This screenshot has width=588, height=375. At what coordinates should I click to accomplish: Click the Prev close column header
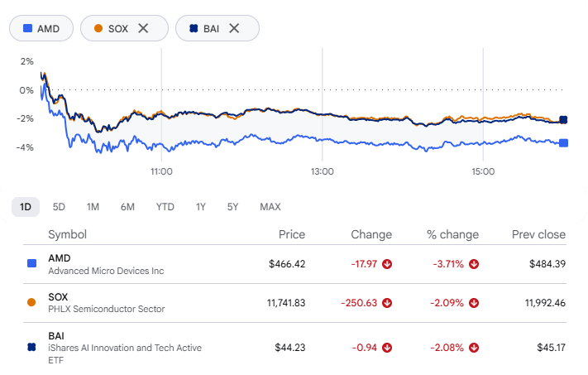(x=538, y=234)
